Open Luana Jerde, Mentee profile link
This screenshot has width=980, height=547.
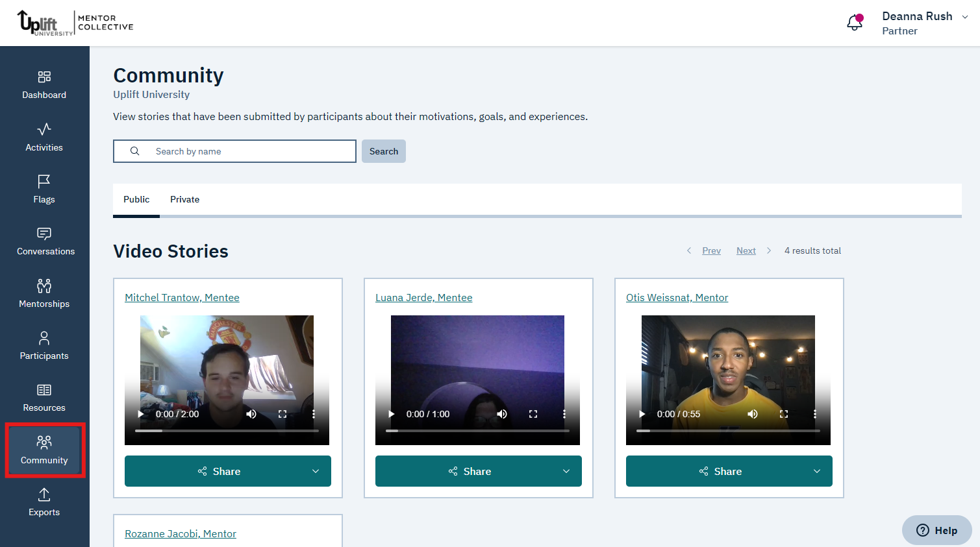pyautogui.click(x=424, y=297)
